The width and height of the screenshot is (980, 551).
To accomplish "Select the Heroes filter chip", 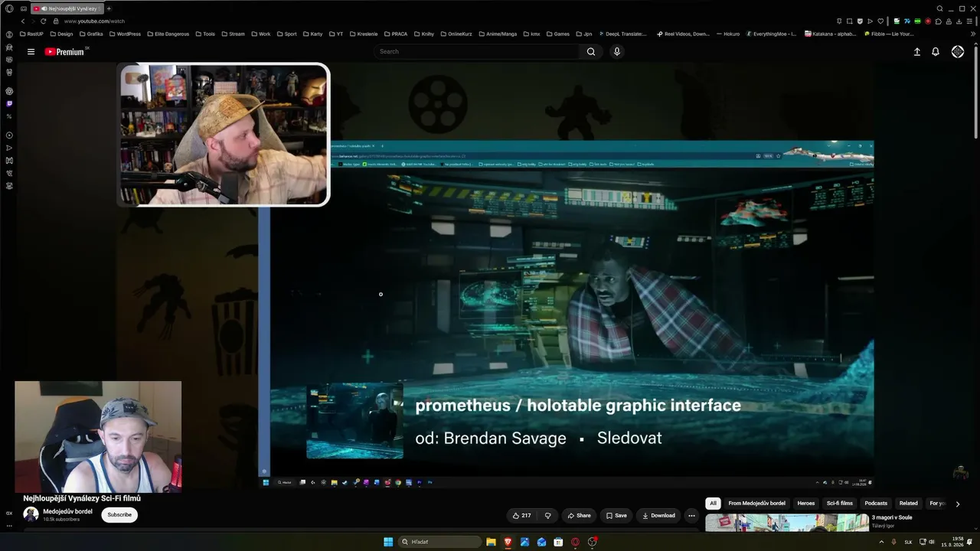I will 806,504.
